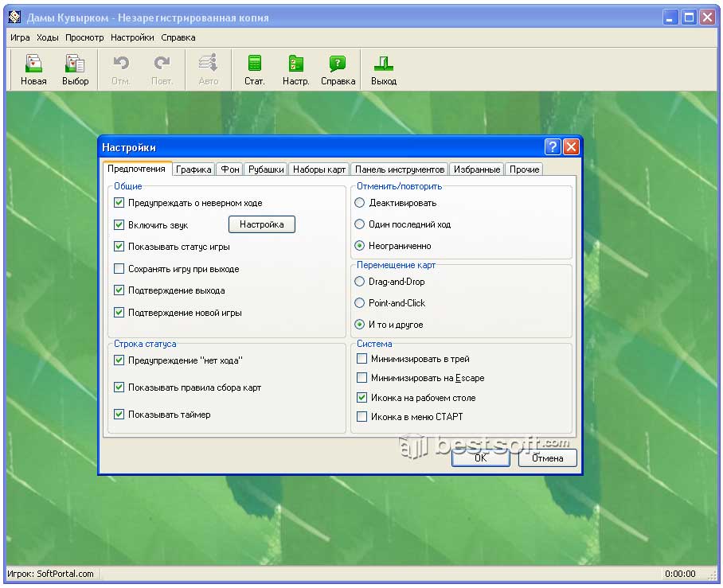
Task: Open the Выбор game selection icon
Action: tap(75, 69)
